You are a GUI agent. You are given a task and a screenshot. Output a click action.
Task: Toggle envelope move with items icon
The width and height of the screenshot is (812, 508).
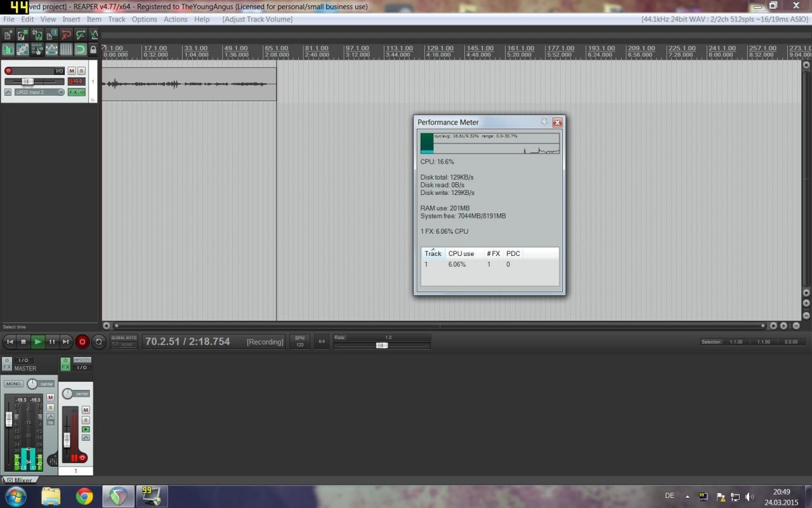[x=51, y=49]
